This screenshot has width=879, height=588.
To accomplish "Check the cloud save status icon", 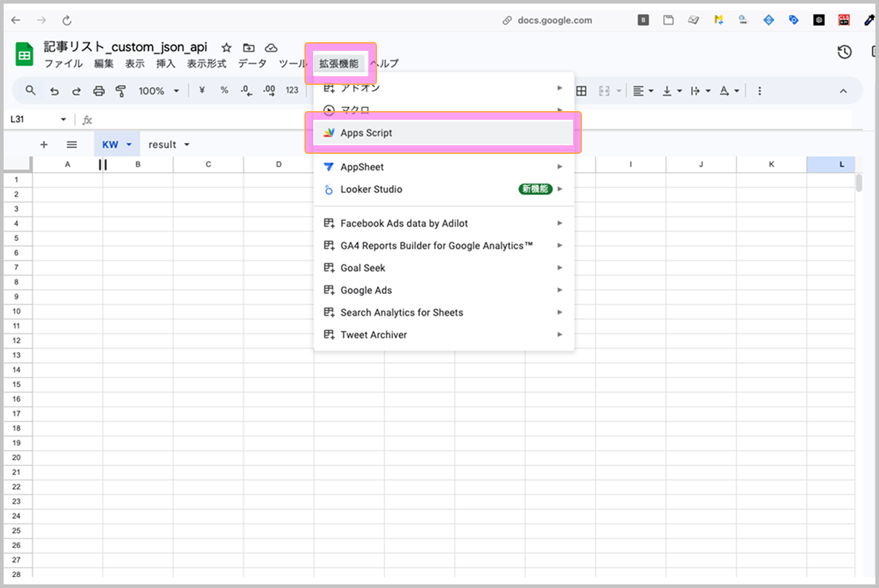I will coord(271,47).
